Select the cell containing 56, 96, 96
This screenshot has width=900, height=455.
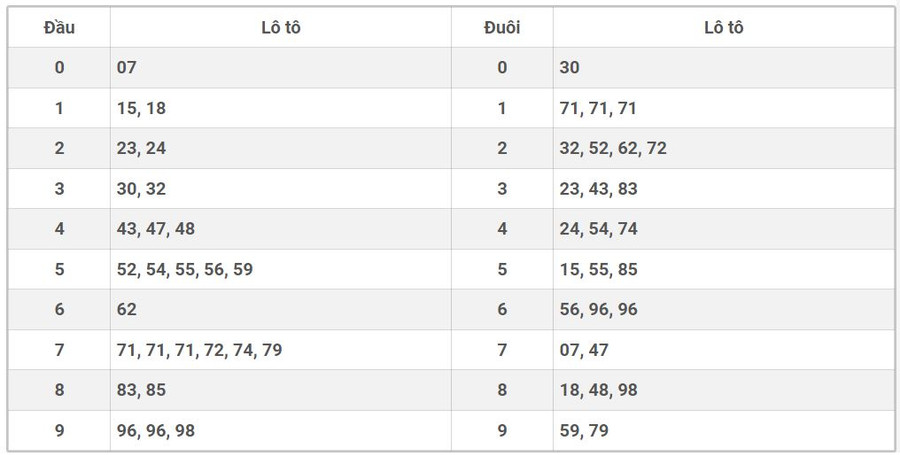coord(598,309)
